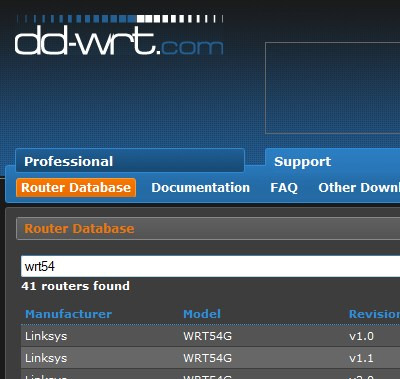Select WRT54G cell in v1.0 row

click(207, 336)
